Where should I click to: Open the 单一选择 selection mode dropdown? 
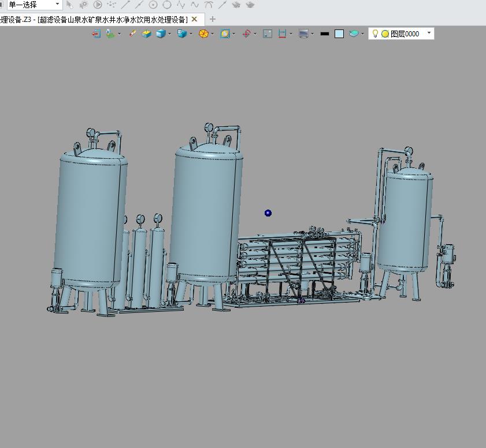pyautogui.click(x=34, y=5)
